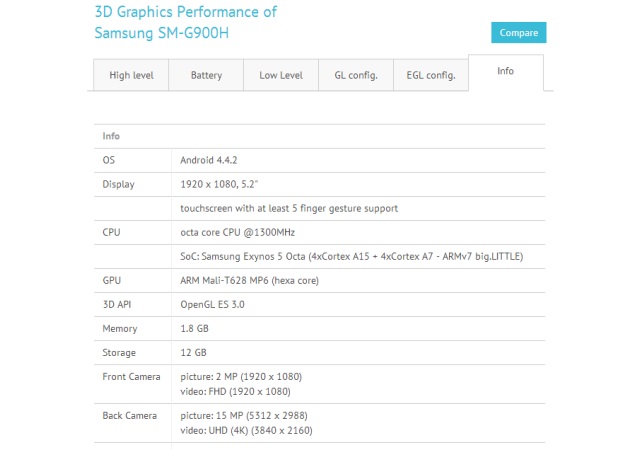Switch to the Battery tab
The height and width of the screenshot is (450, 635).
206,75
